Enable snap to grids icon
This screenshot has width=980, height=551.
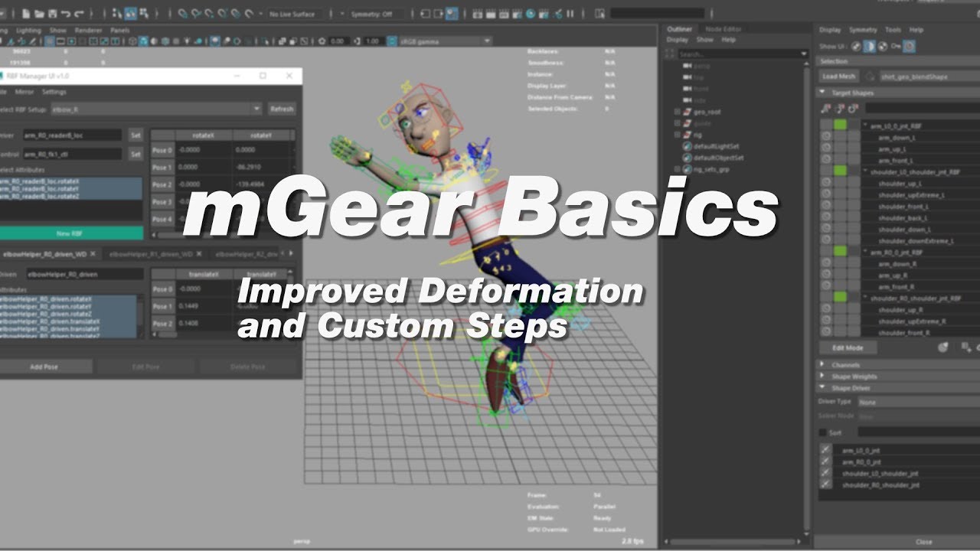pyautogui.click(x=183, y=14)
